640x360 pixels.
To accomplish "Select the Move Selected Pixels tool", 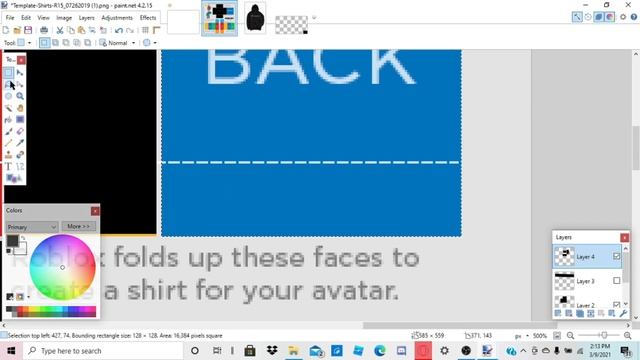I will (20, 73).
